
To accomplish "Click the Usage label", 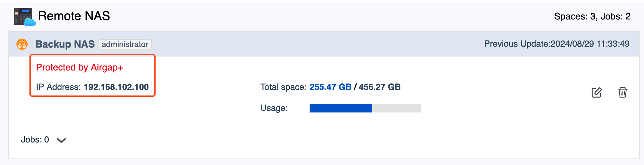I will click(274, 108).
